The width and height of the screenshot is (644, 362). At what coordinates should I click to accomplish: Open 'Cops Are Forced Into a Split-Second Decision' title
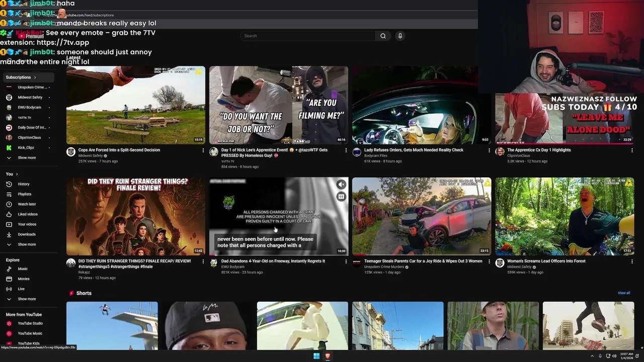pyautogui.click(x=119, y=150)
